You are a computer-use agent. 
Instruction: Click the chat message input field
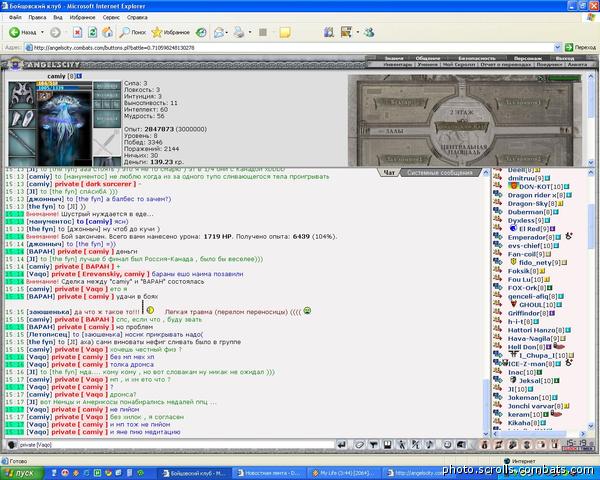[176, 445]
